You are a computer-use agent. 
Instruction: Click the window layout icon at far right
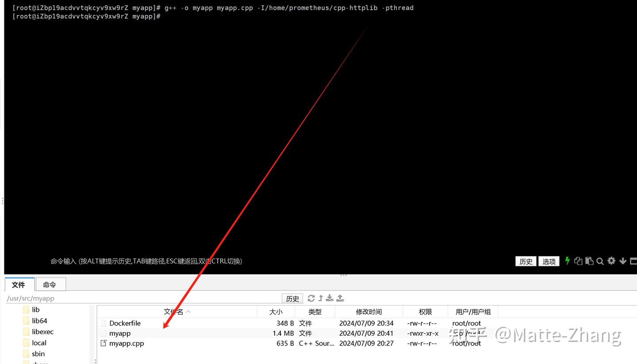click(x=633, y=261)
